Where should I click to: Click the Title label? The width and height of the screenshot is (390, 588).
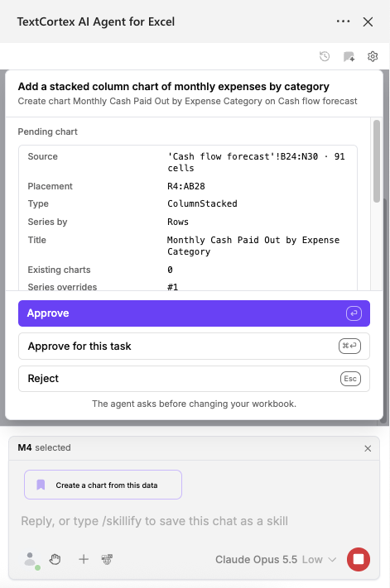[x=36, y=240]
